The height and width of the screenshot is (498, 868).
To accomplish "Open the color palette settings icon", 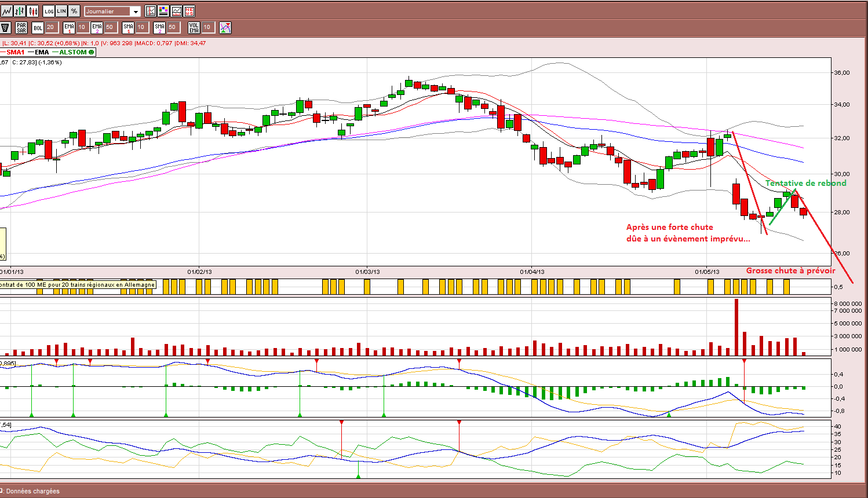I will (163, 11).
